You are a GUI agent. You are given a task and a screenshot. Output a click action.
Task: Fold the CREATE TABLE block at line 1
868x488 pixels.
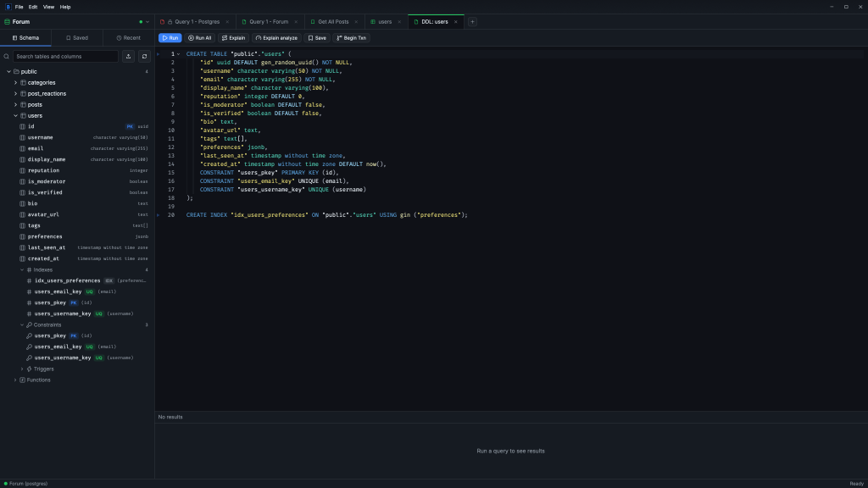pos(178,54)
